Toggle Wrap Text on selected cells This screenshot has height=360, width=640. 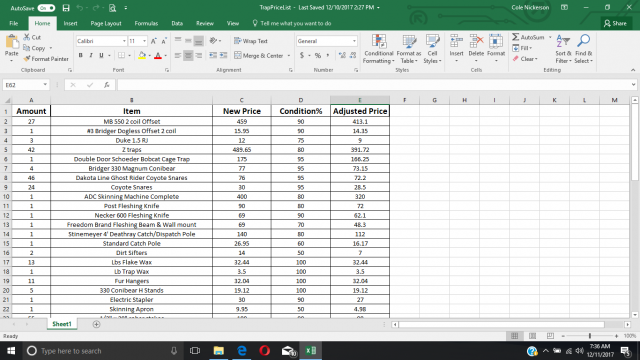(251, 41)
